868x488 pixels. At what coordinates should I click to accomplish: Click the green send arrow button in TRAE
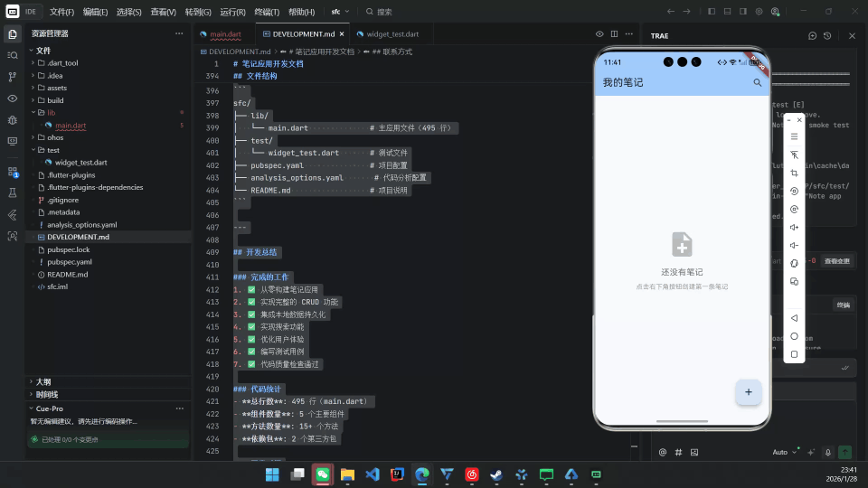point(845,452)
